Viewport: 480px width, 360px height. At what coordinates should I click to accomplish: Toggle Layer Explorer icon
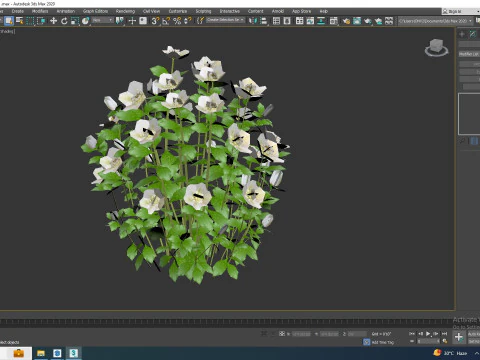coord(287,21)
